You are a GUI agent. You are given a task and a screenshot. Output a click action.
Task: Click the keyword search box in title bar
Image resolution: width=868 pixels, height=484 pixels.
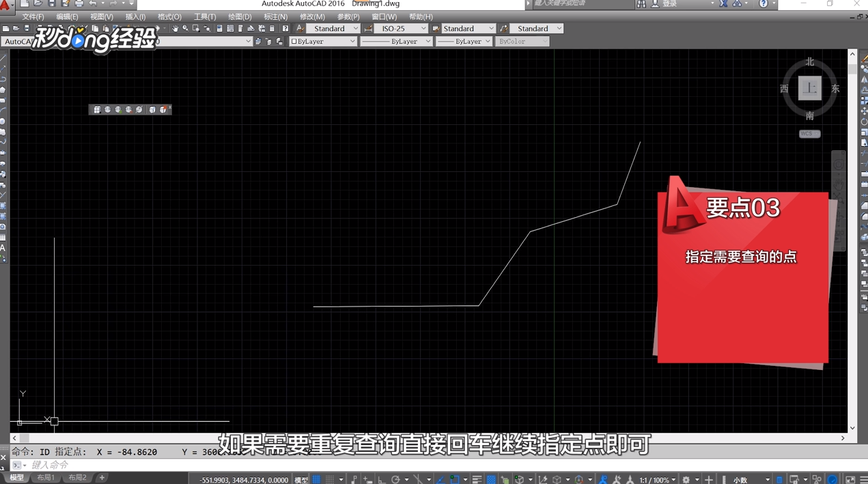[x=583, y=4]
